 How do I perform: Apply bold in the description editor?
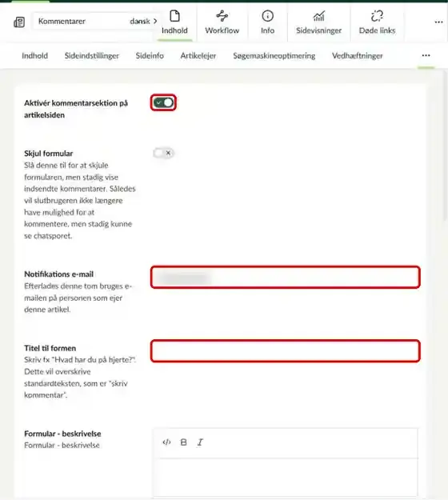coord(183,442)
